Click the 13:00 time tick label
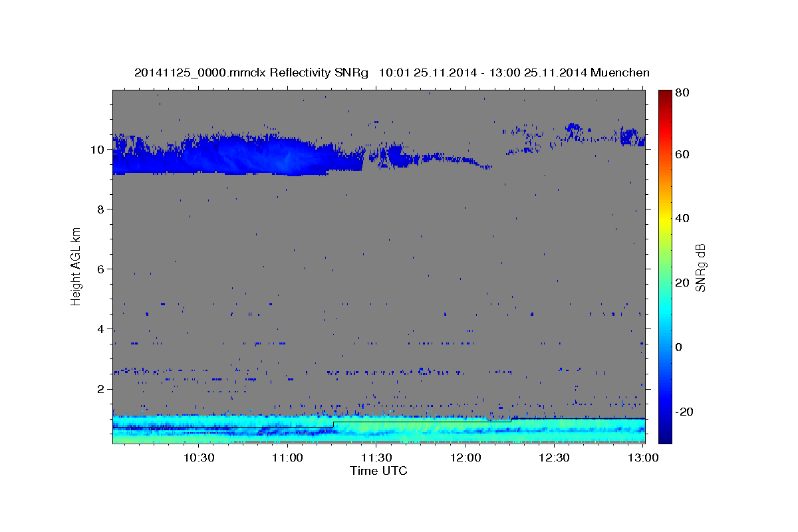 point(643,458)
